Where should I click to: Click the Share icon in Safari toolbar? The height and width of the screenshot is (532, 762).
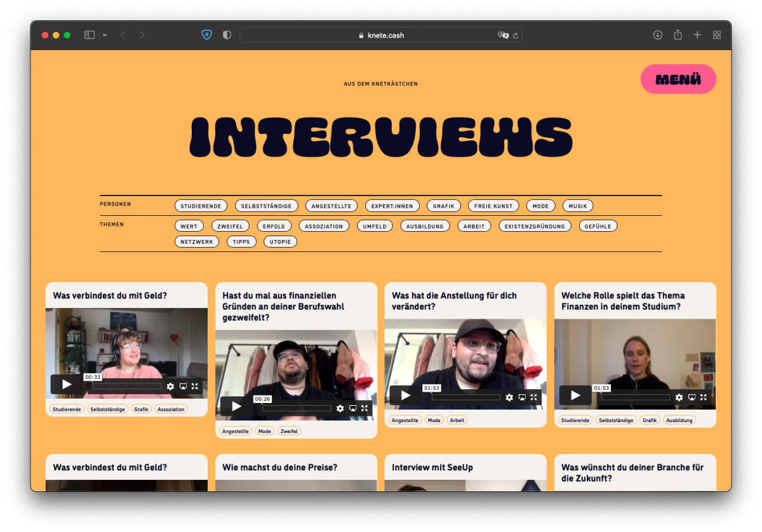coord(678,35)
